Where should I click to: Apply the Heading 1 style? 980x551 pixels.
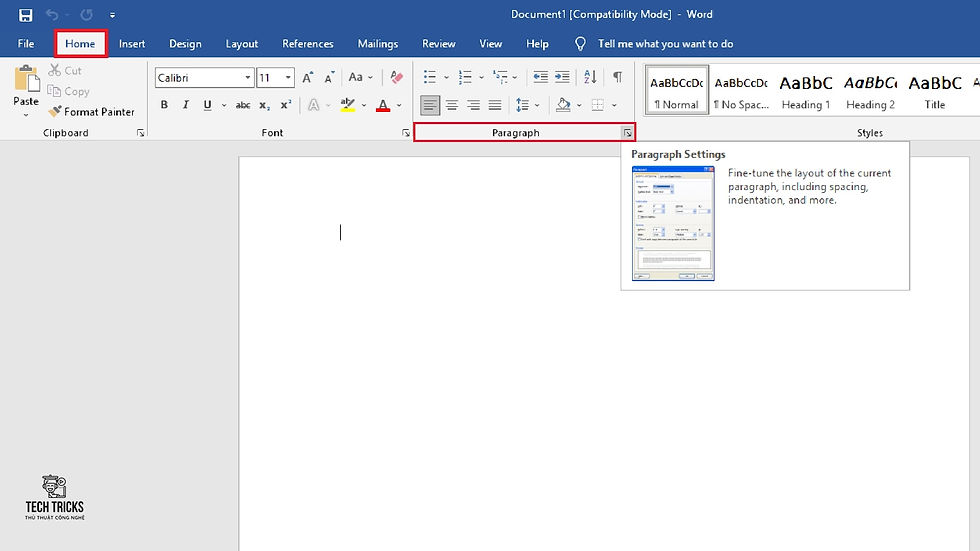click(x=806, y=91)
